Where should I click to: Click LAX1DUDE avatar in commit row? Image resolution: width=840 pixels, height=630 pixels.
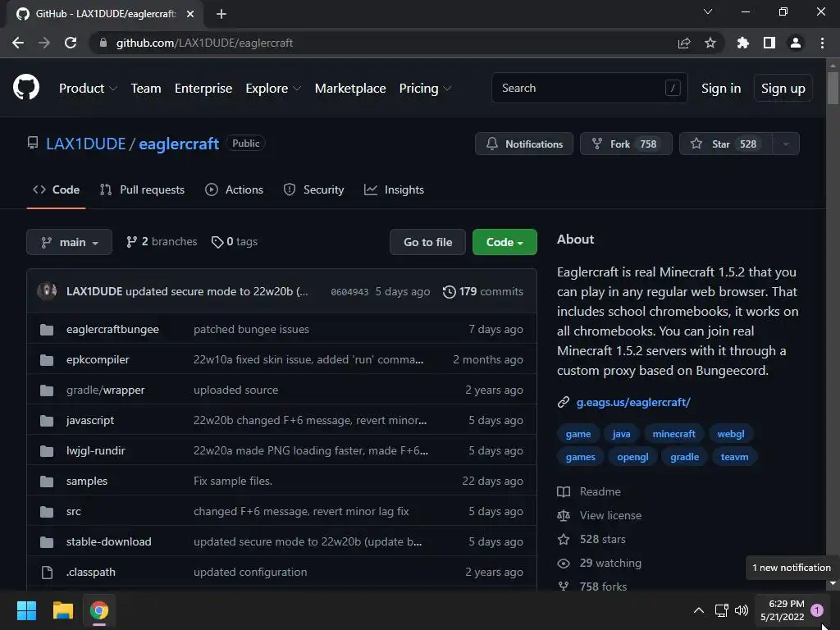(47, 291)
